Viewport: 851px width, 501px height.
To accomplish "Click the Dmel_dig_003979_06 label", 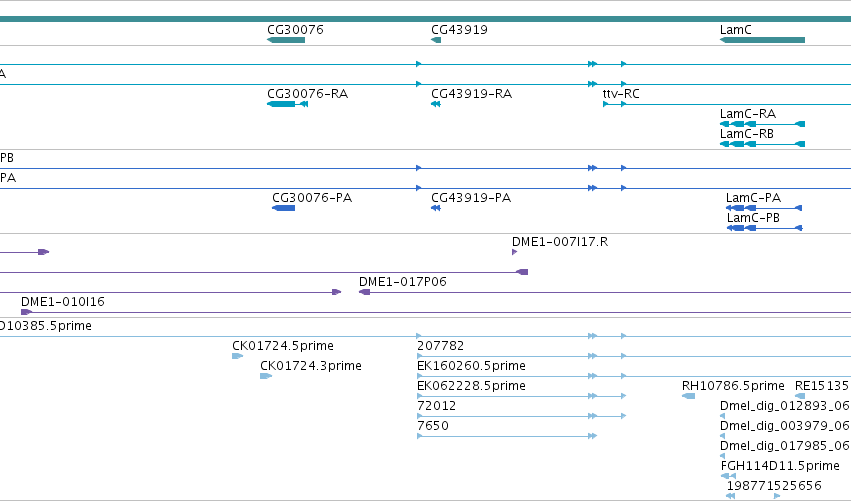I will (784, 426).
